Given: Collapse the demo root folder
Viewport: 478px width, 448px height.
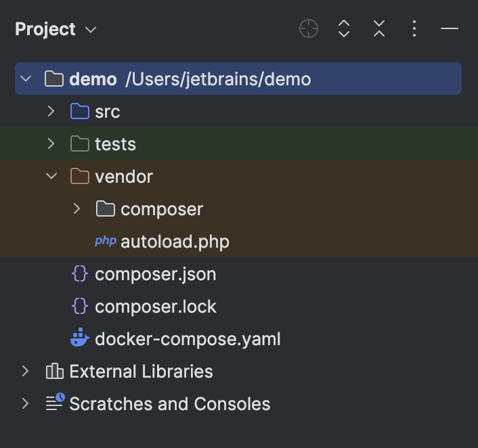Looking at the screenshot, I should click(x=26, y=79).
